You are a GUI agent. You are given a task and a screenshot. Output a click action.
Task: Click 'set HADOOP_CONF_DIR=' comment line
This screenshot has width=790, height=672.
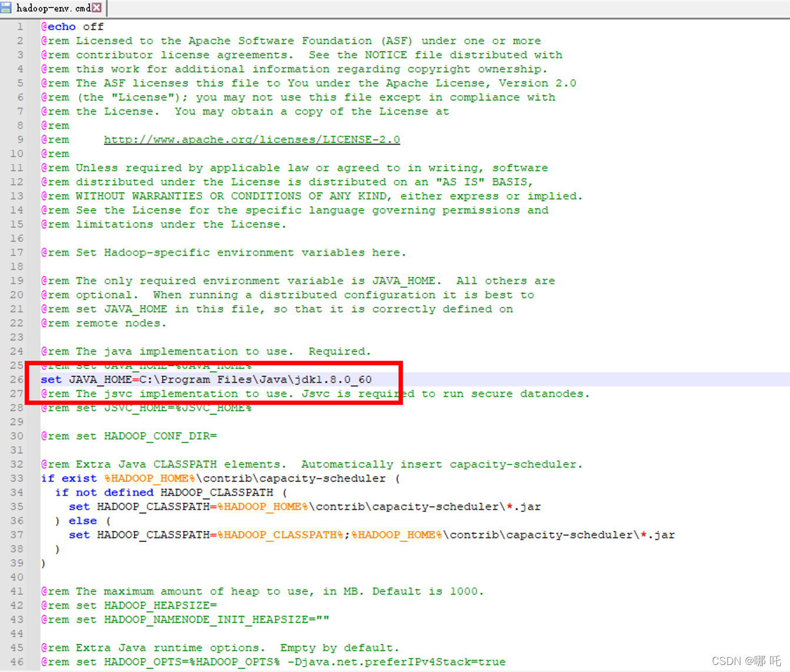(x=129, y=436)
